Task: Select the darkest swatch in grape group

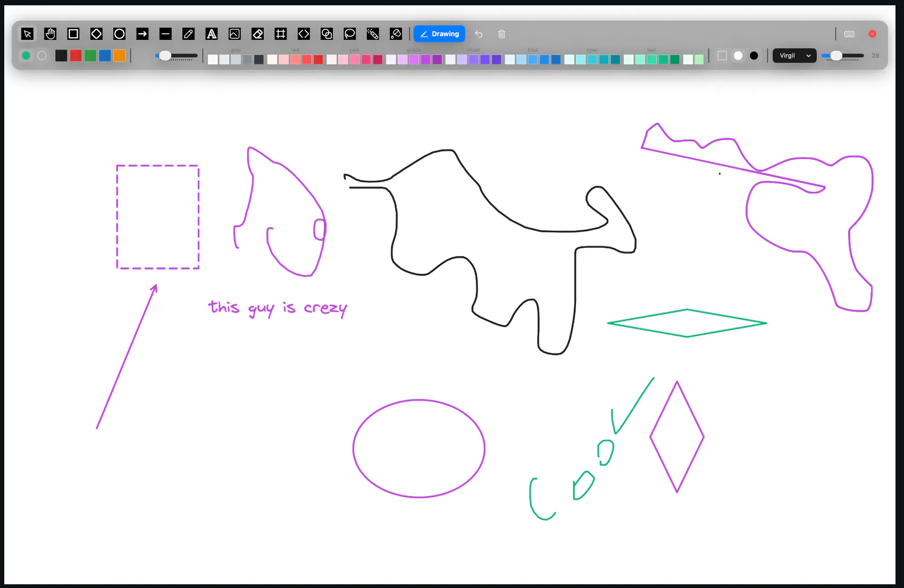Action: coord(437,60)
